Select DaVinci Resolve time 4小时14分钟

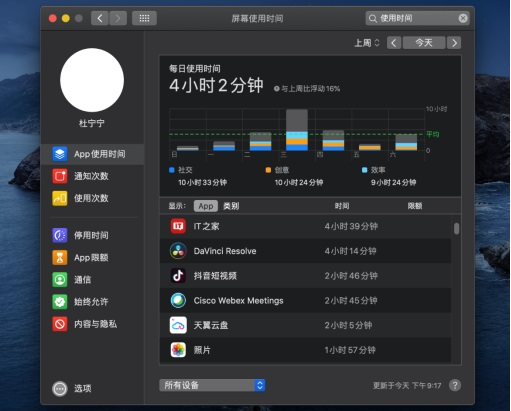[350, 251]
